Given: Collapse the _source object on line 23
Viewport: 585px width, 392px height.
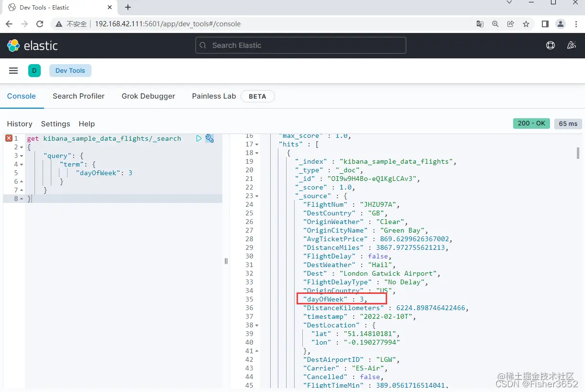Looking at the screenshot, I should click(257, 196).
